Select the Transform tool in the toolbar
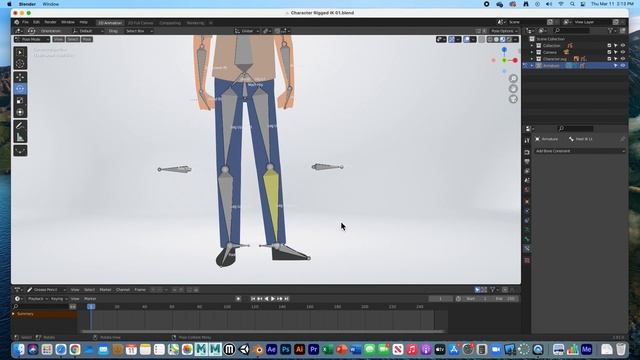This screenshot has height=360, width=640. 20,112
